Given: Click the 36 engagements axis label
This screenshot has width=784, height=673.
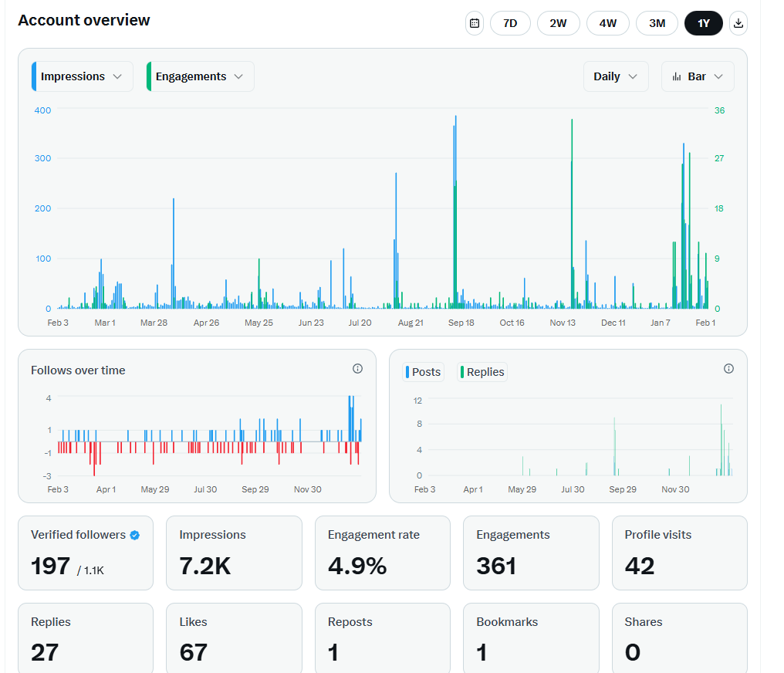Looking at the screenshot, I should pyautogui.click(x=719, y=110).
